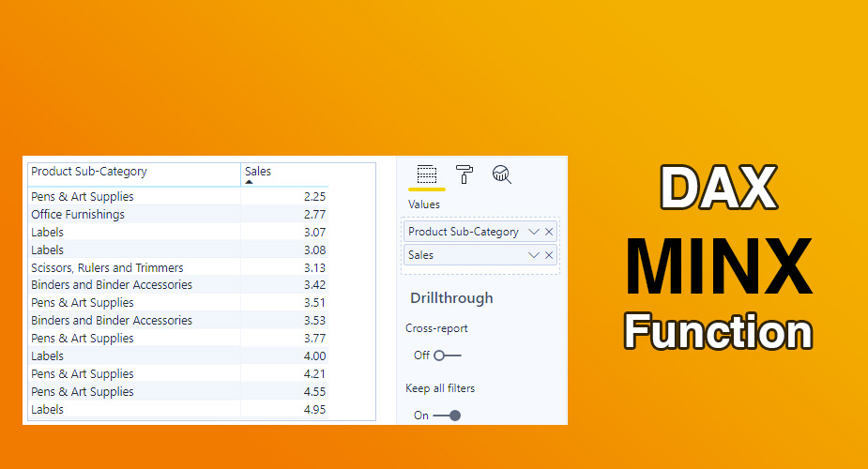Select Binders and Binder Accessories 3.42 row
The width and height of the screenshot is (868, 469).
tap(178, 285)
